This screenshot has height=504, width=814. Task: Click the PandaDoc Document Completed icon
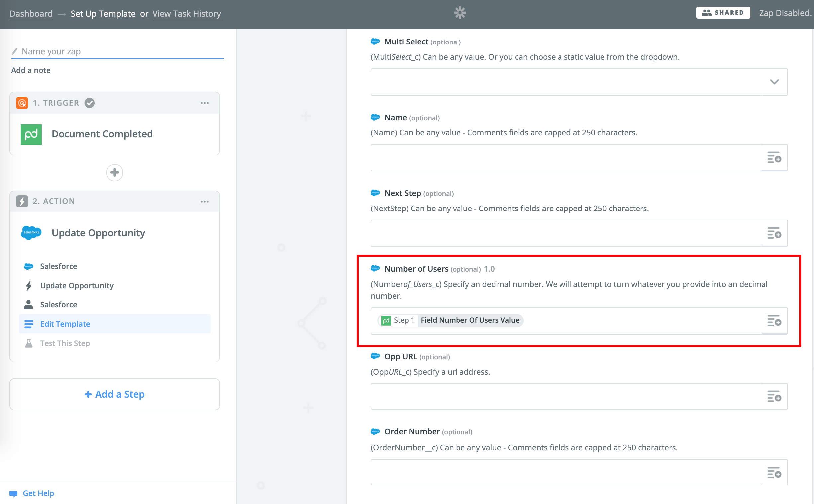tap(31, 134)
